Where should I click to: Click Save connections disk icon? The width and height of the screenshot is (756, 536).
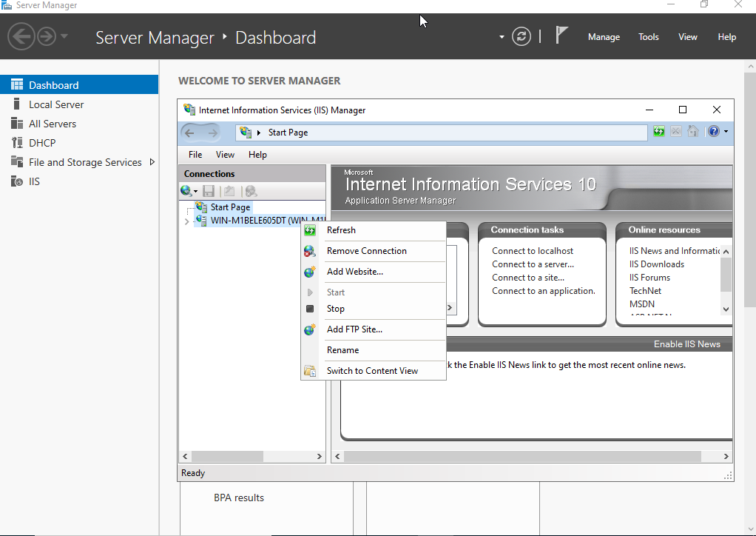pyautogui.click(x=209, y=191)
